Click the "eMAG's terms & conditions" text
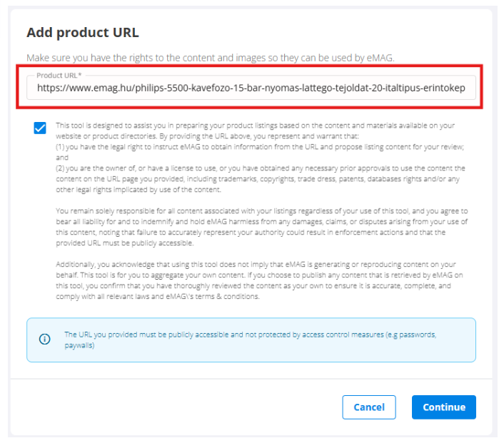This screenshot has height=443, width=504. 213,297
